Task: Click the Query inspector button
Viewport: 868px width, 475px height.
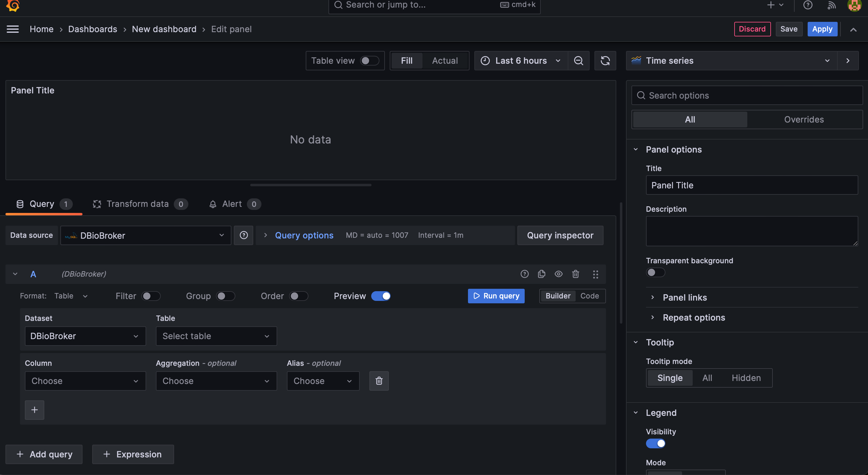Action: pos(560,235)
